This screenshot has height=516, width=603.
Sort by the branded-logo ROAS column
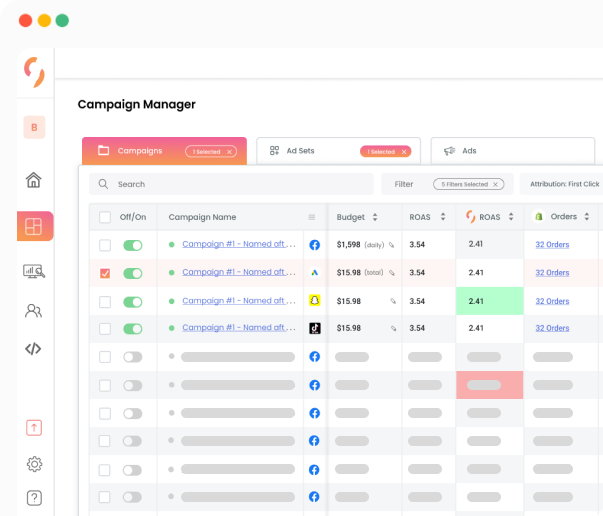pyautogui.click(x=511, y=216)
